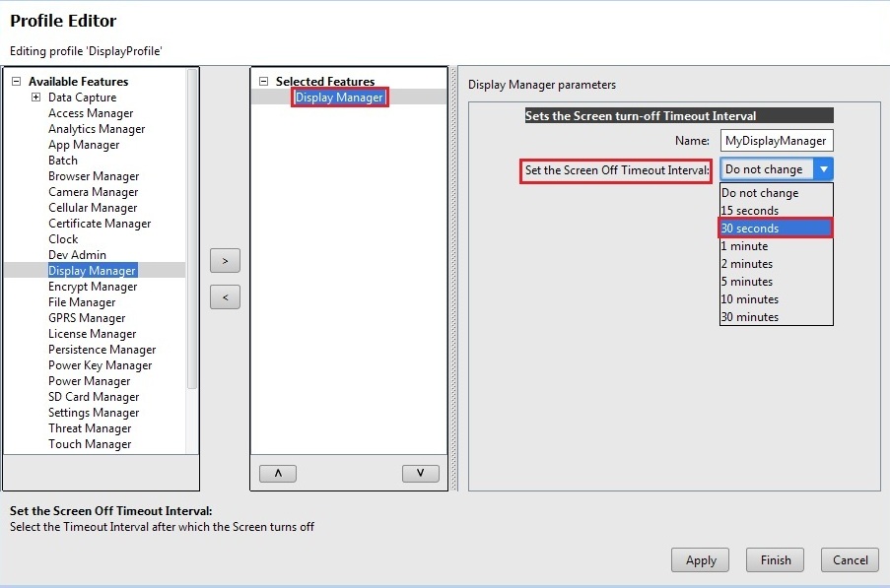This screenshot has height=588, width=890.
Task: Select the Touch Manager feature
Action: pos(90,443)
